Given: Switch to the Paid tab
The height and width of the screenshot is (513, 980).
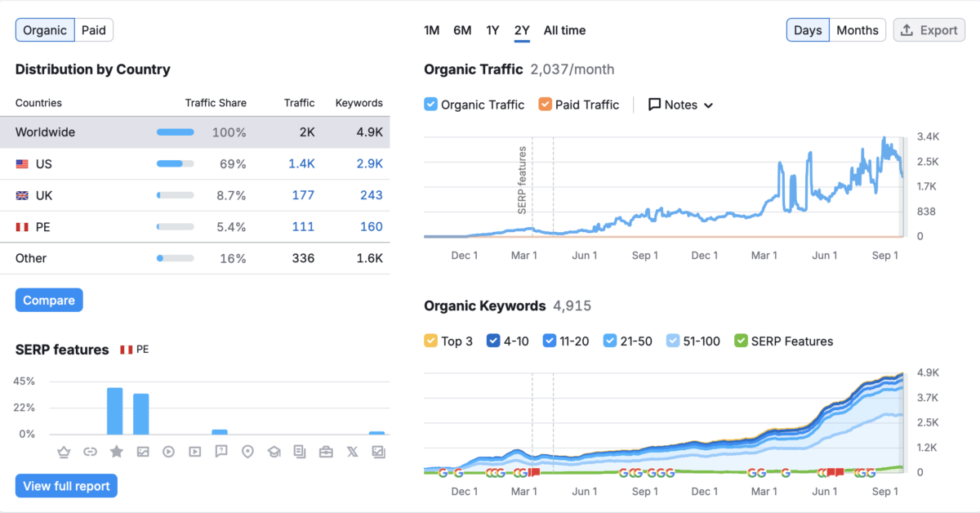Looking at the screenshot, I should [x=94, y=30].
